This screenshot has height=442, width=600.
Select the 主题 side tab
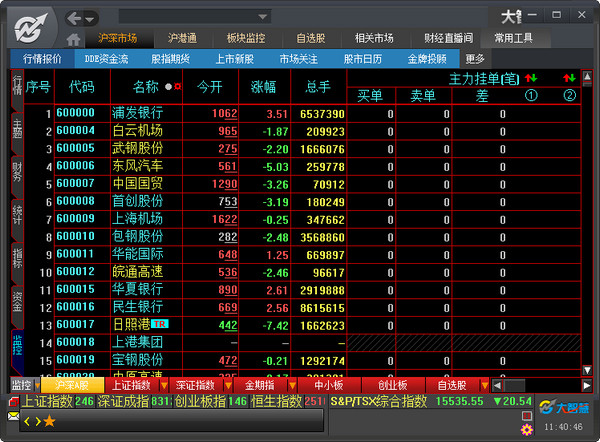[x=18, y=132]
